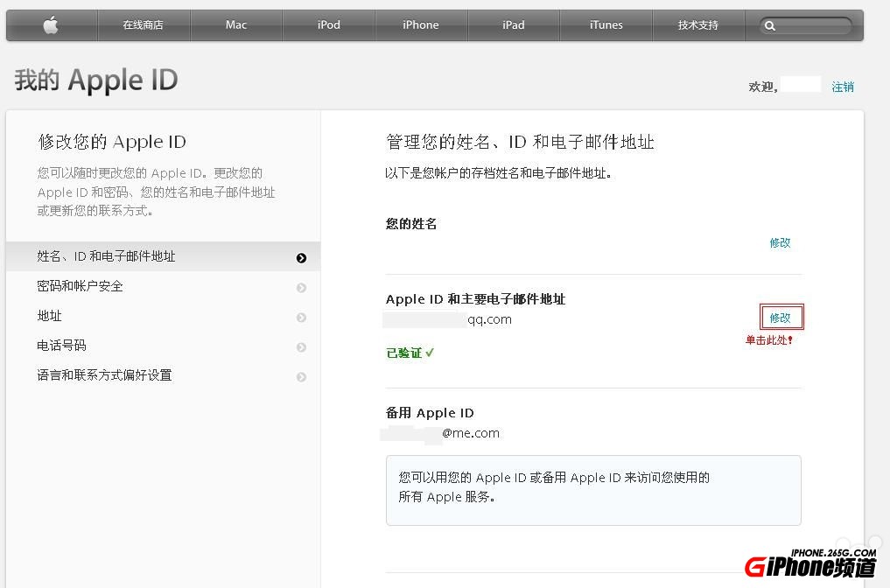Click the green verification checkmark next to 已验证
Image resolution: width=890 pixels, height=588 pixels.
tap(431, 353)
